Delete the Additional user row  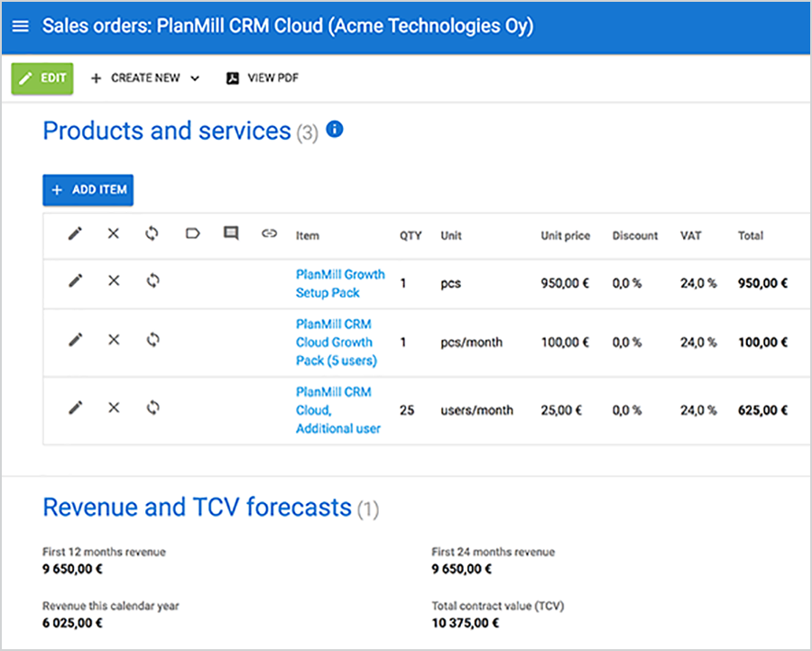(114, 408)
